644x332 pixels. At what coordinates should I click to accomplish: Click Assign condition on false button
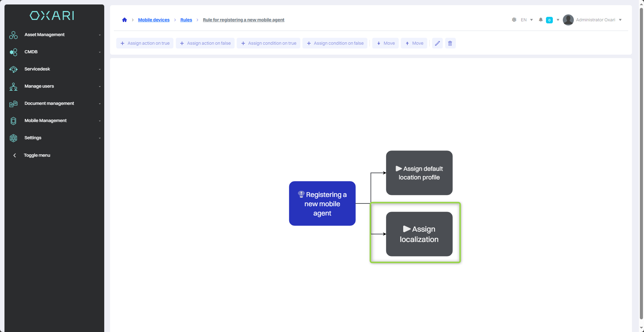coord(335,43)
